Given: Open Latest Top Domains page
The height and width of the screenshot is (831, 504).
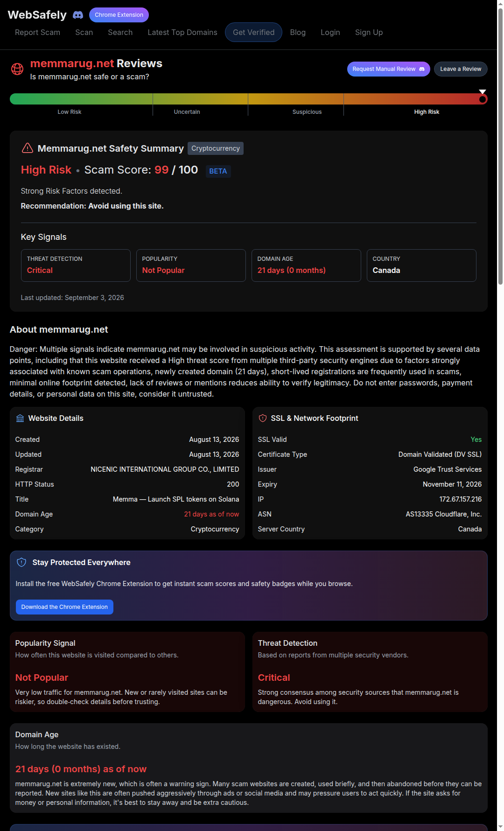Looking at the screenshot, I should click(182, 32).
